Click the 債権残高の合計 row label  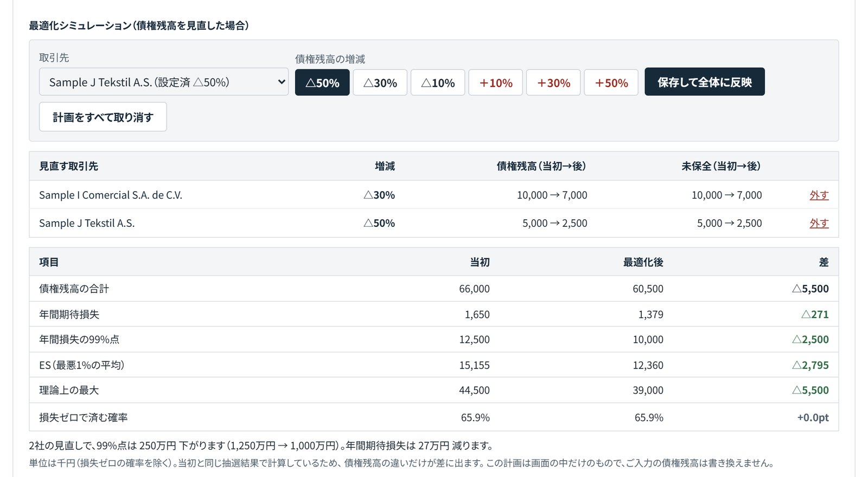(x=74, y=289)
